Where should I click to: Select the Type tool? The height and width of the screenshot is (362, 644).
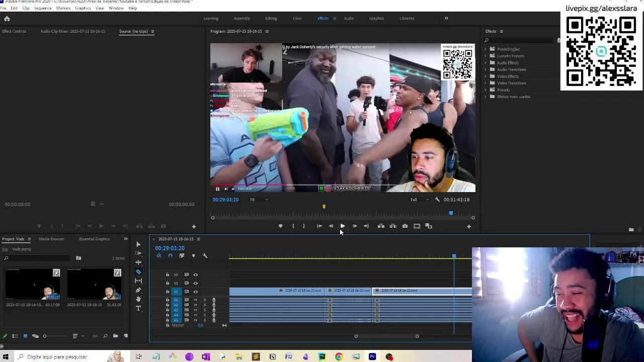click(138, 308)
